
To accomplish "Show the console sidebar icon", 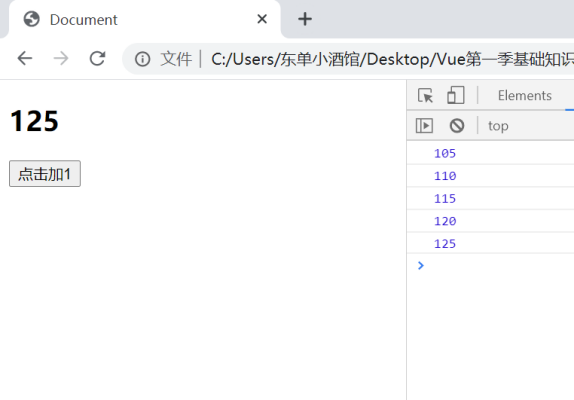I will click(424, 126).
